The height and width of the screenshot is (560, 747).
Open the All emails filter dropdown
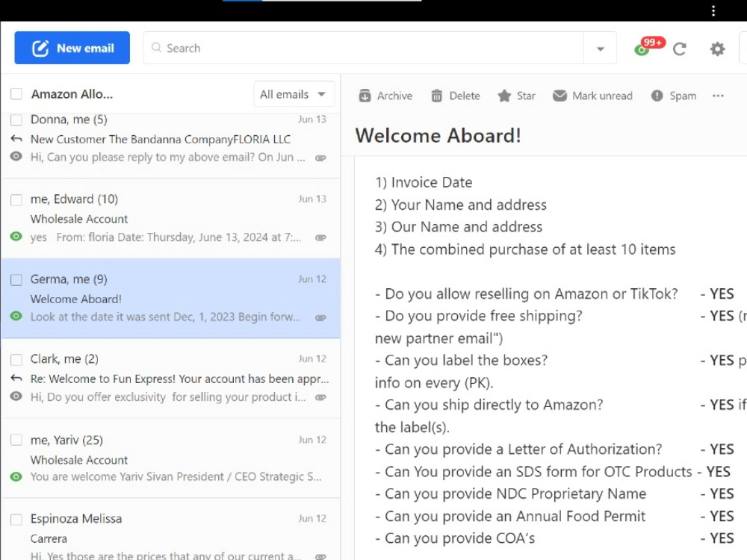294,94
